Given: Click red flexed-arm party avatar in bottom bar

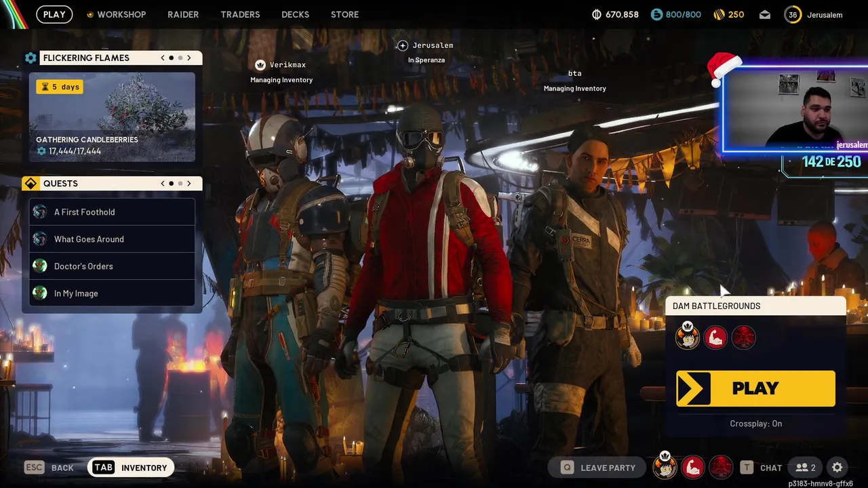Looking at the screenshot, I should 692,468.
